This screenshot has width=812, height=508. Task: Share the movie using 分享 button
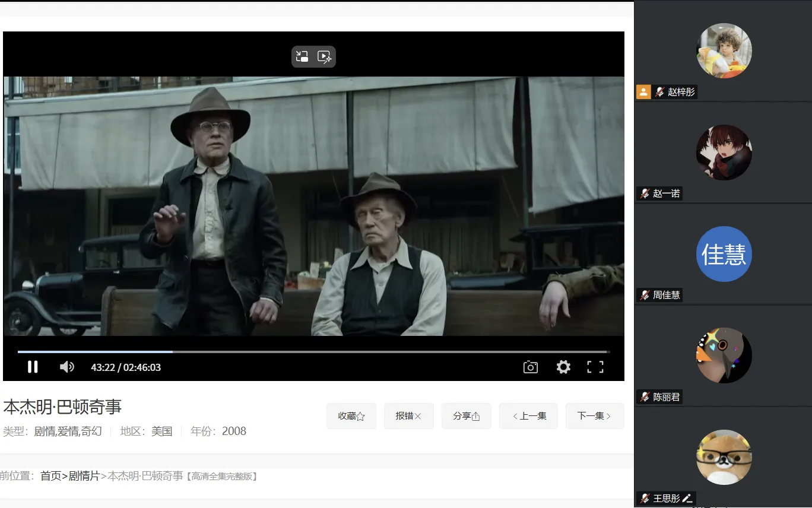tap(466, 416)
